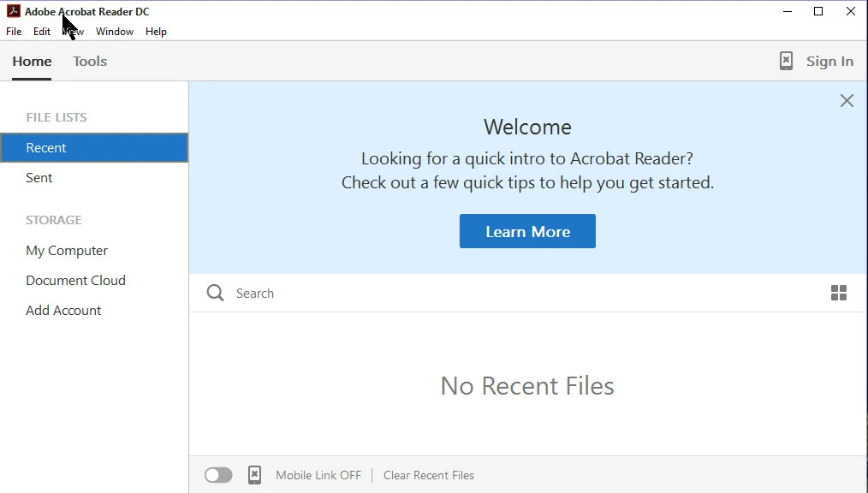
Task: Close the Acrobat Reader window
Action: 851,11
